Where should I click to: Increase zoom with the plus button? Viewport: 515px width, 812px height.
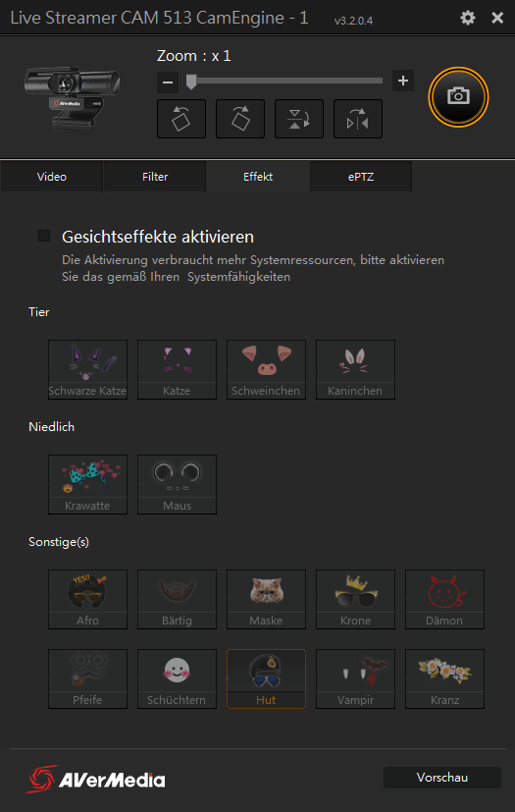tap(403, 81)
